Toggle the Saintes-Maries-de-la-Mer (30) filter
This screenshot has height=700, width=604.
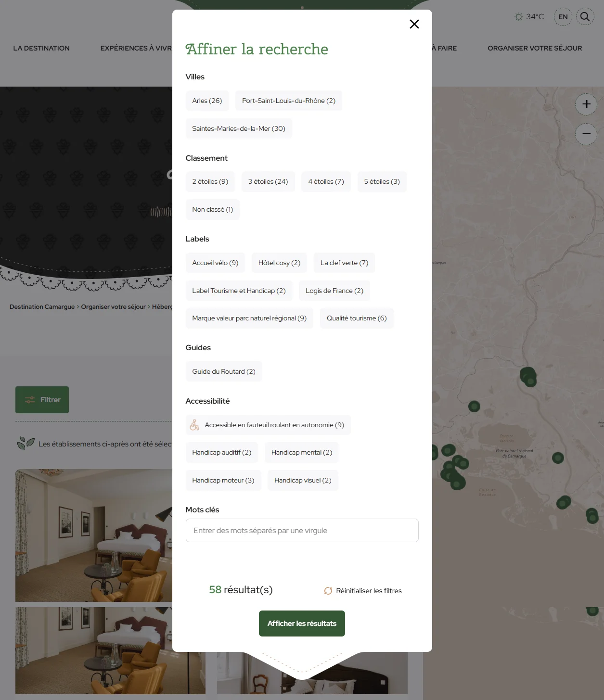(x=239, y=128)
